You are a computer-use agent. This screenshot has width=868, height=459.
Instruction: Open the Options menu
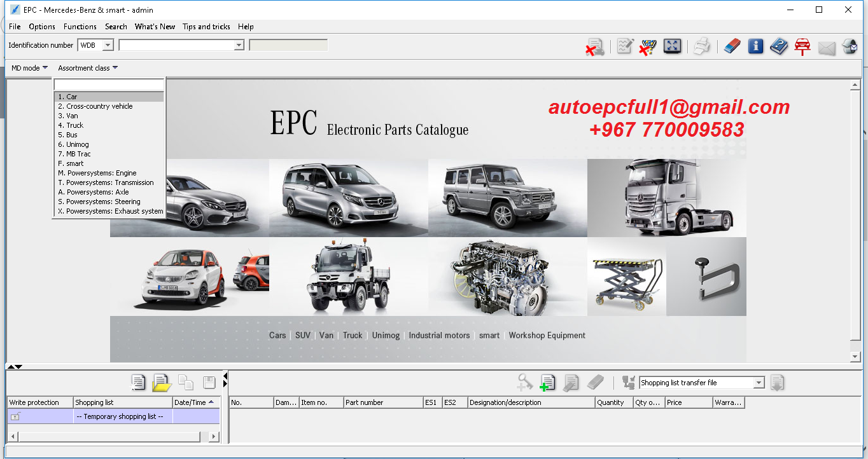[42, 27]
